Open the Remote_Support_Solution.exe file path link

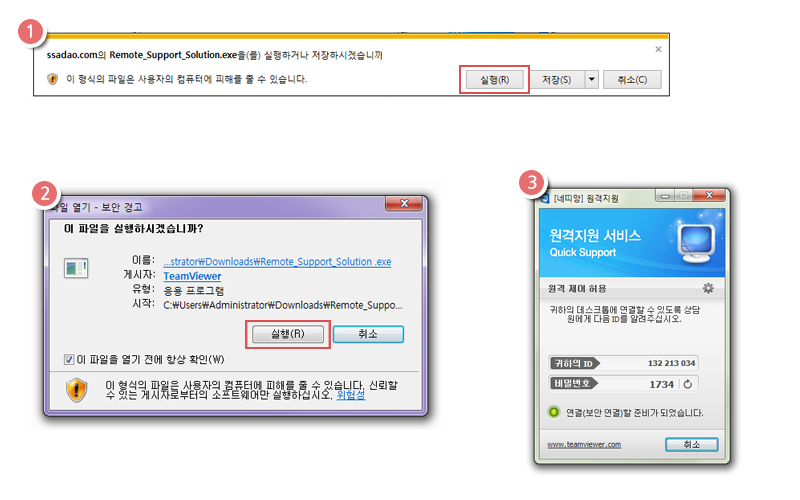(x=277, y=262)
